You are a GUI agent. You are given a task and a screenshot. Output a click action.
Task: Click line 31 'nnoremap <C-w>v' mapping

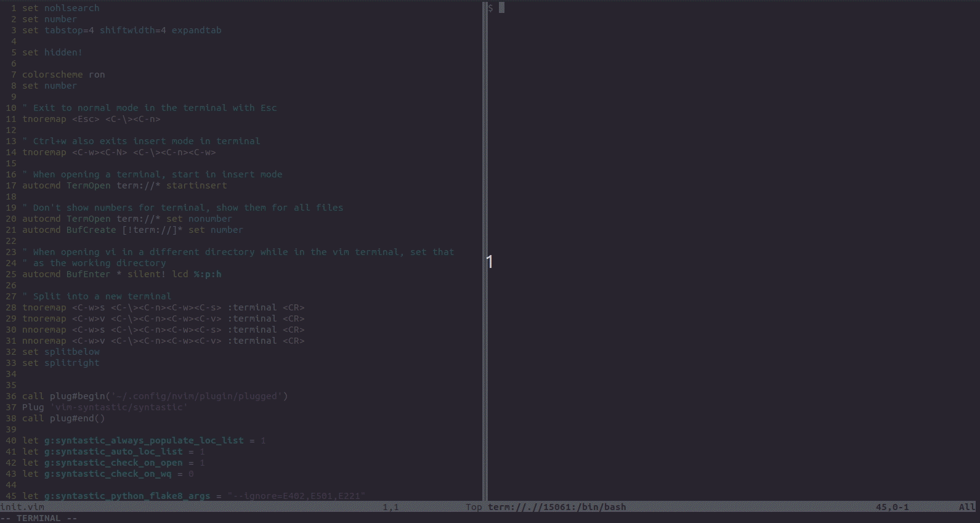163,341
